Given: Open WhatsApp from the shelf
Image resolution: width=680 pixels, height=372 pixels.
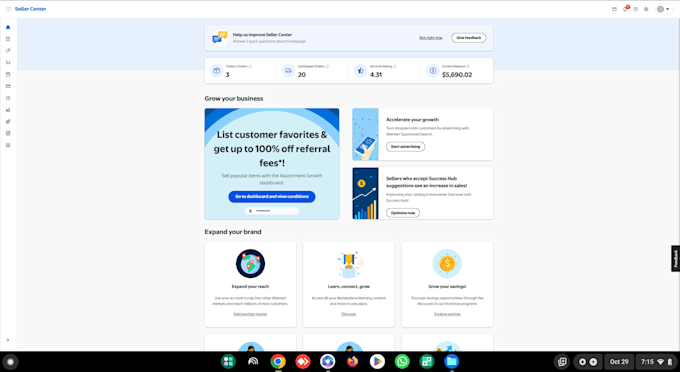Looking at the screenshot, I should (x=402, y=362).
